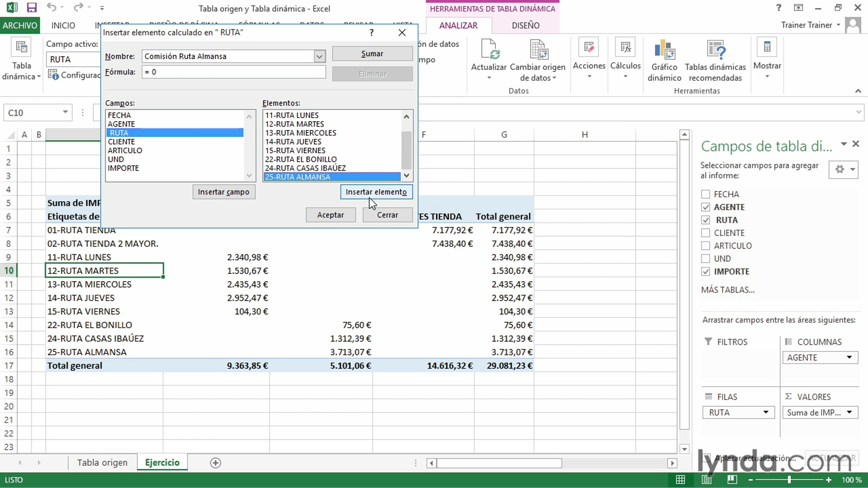This screenshot has width=868, height=488.
Task: Click the Excel help icon in title bar
Action: [x=779, y=8]
